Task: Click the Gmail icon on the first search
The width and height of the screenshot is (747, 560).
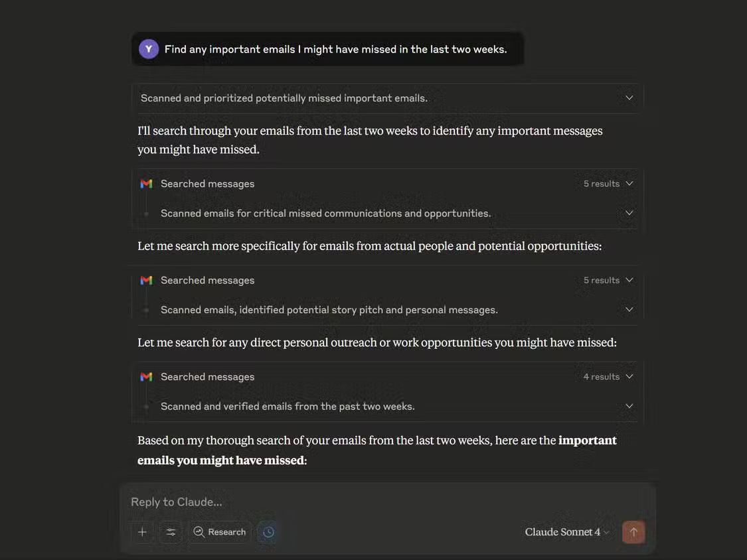Action: 146,183
